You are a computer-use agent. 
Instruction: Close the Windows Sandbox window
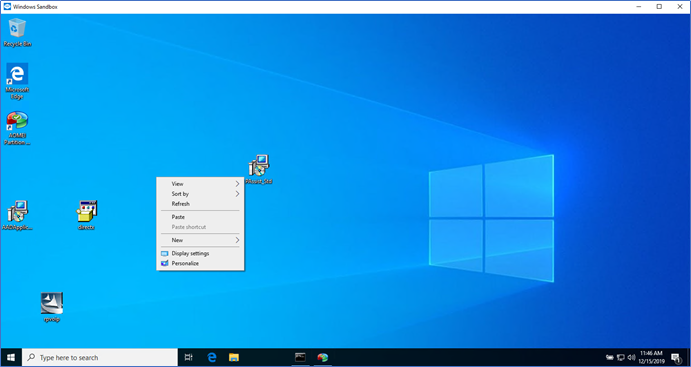680,7
